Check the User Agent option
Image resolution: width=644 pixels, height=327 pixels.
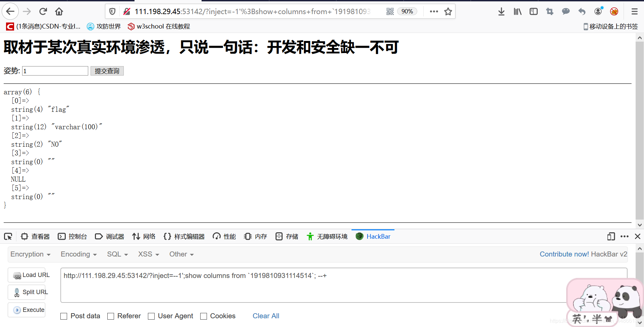[x=151, y=316]
